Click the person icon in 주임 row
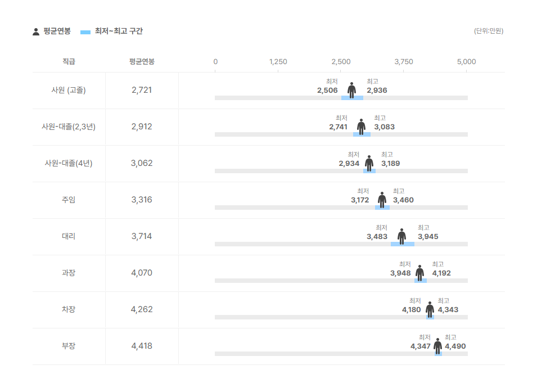Screen dimensions: 537x392 pos(382,200)
